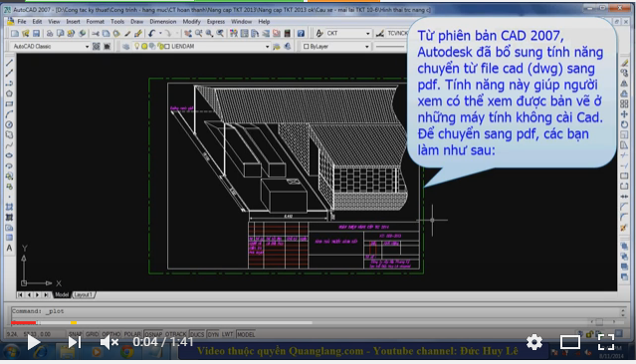
Task: Toggle DYN dynamic input
Action: tap(213, 334)
